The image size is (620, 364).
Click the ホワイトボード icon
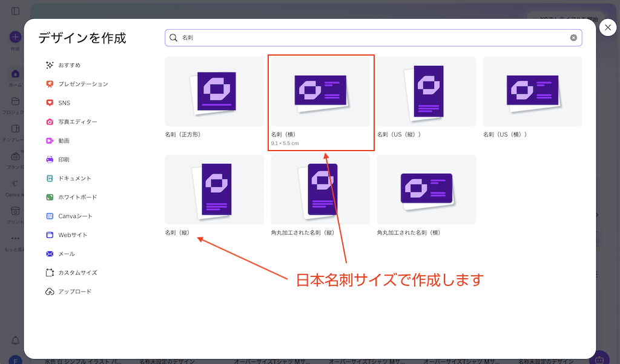(50, 197)
